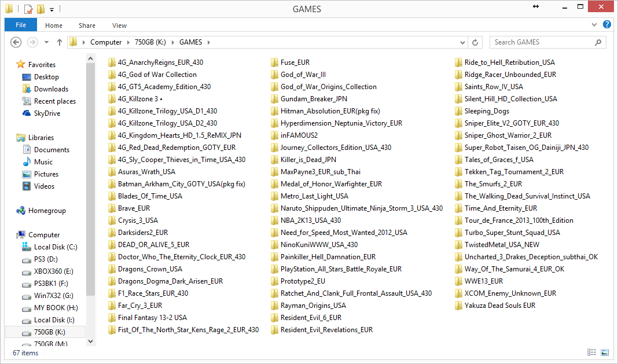Open the Help question mark icon
Image resolution: width=618 pixels, height=364 pixels.
click(x=607, y=24)
